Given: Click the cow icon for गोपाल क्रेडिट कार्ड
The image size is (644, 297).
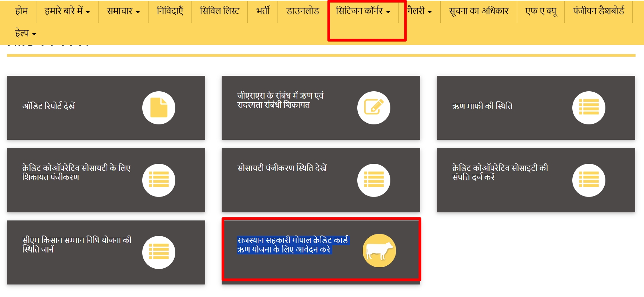Looking at the screenshot, I should [x=379, y=251].
